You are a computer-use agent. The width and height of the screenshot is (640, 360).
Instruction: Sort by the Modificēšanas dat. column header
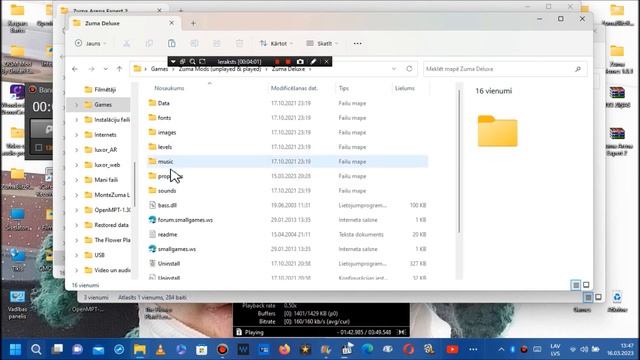pyautogui.click(x=294, y=88)
